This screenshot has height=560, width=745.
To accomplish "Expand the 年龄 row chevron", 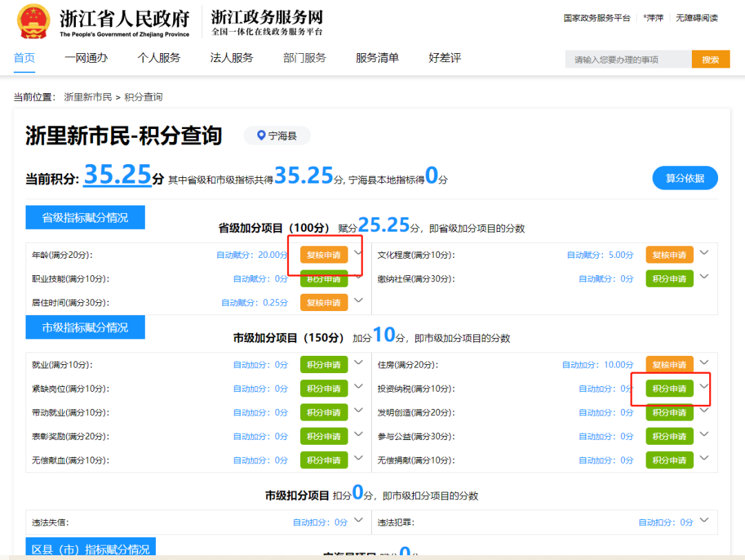I will point(357,253).
